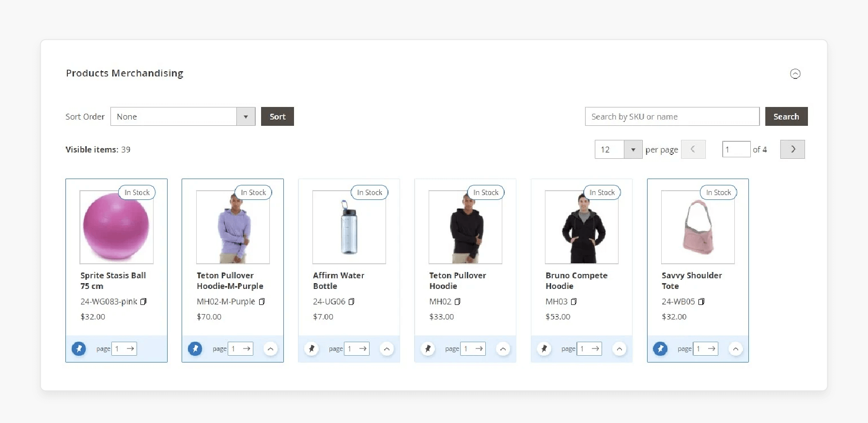
Task: Click the $70.00 price
Action: [209, 317]
